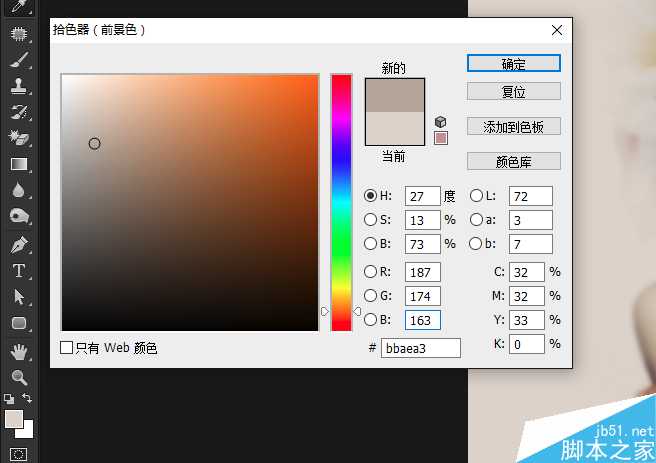This screenshot has width=656, height=463.
Task: Select the Eyedropper tool
Action: pos(18,8)
